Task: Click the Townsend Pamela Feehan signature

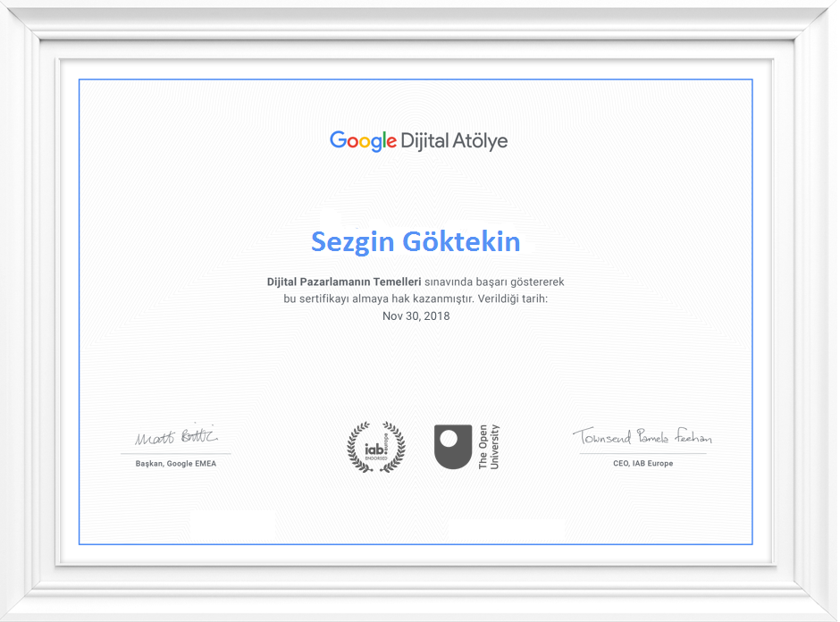Action: 642,436
